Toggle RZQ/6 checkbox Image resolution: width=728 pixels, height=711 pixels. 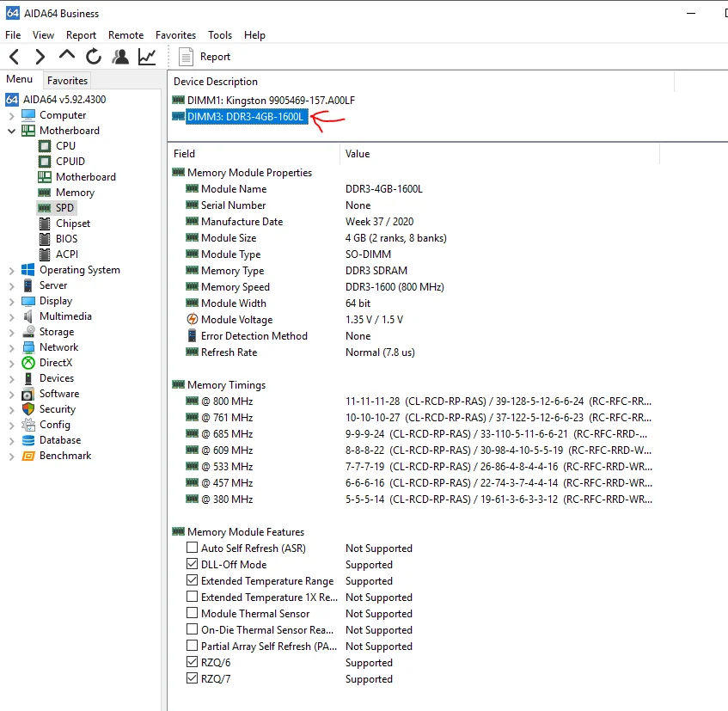pos(192,662)
